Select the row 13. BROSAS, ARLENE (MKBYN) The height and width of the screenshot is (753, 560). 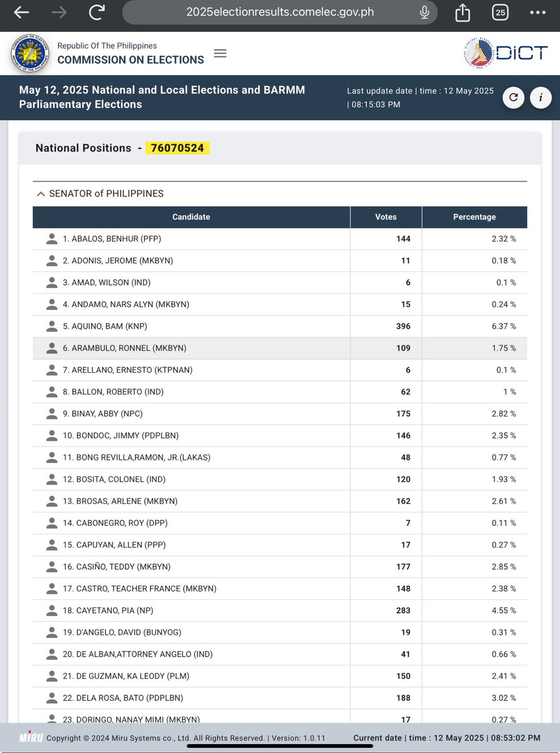click(280, 501)
